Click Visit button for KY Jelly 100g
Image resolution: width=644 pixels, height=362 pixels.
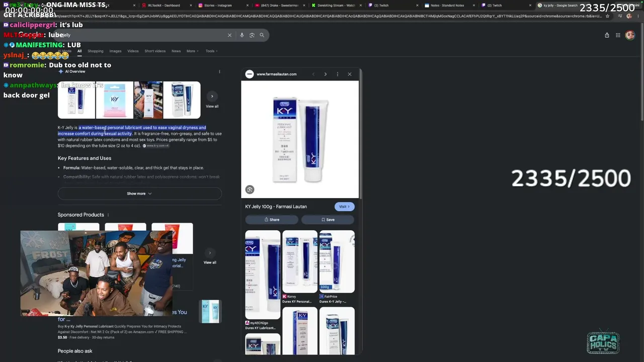point(345,207)
